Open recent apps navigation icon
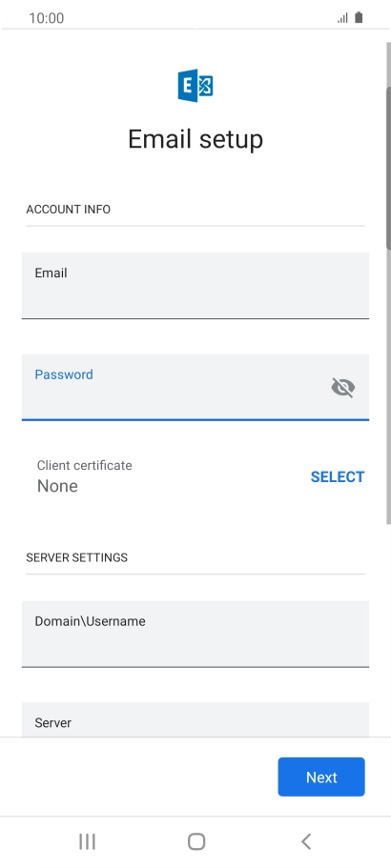This screenshot has width=391, height=868. 87,841
